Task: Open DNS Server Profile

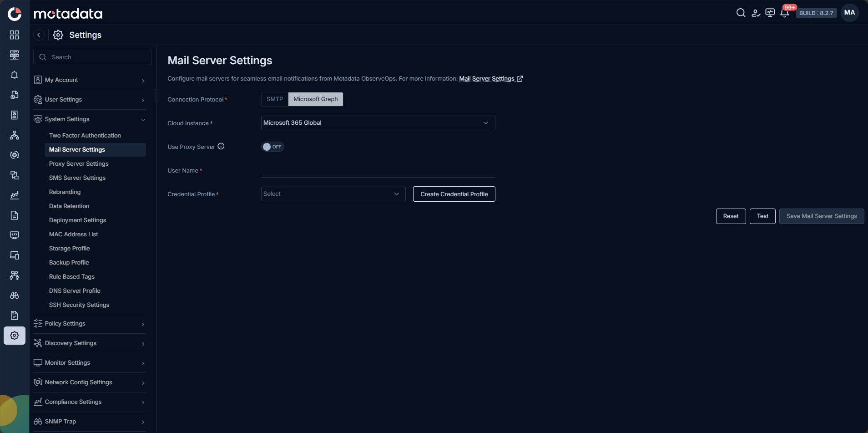Action: (95, 291)
